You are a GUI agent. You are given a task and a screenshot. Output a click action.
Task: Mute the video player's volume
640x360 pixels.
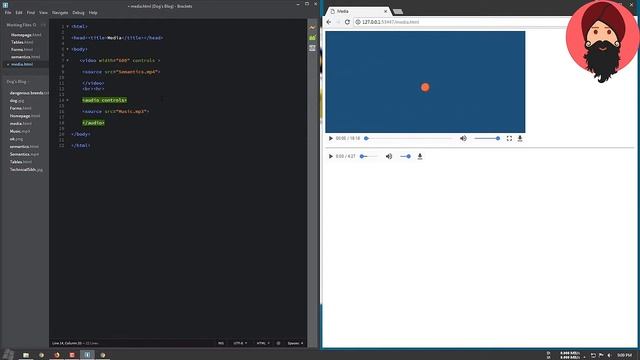(x=463, y=138)
